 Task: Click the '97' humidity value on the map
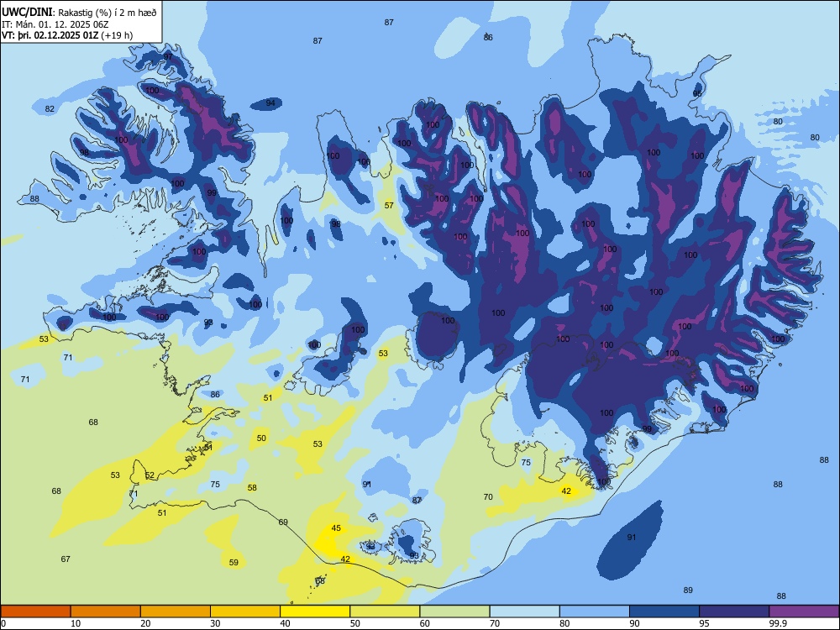click(x=168, y=57)
